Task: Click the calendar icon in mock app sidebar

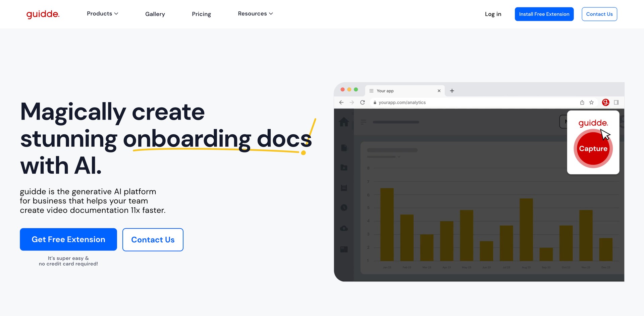Action: (x=344, y=188)
